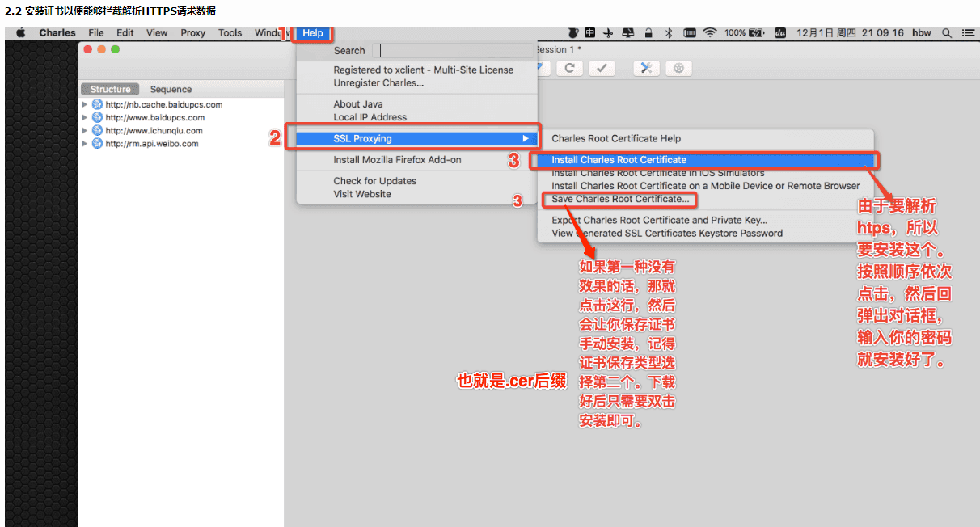The height and width of the screenshot is (527, 980).
Task: Click the Repeat (circular arrow) toolbar button
Action: point(569,69)
